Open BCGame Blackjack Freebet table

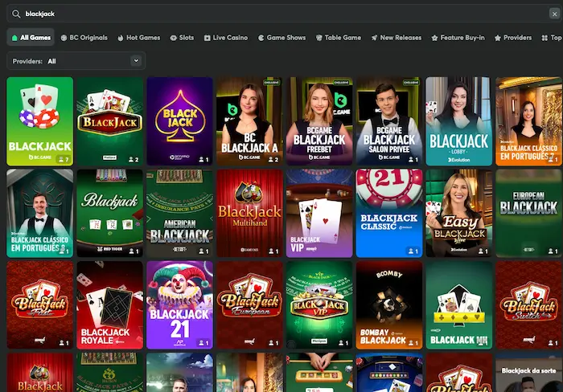(319, 121)
